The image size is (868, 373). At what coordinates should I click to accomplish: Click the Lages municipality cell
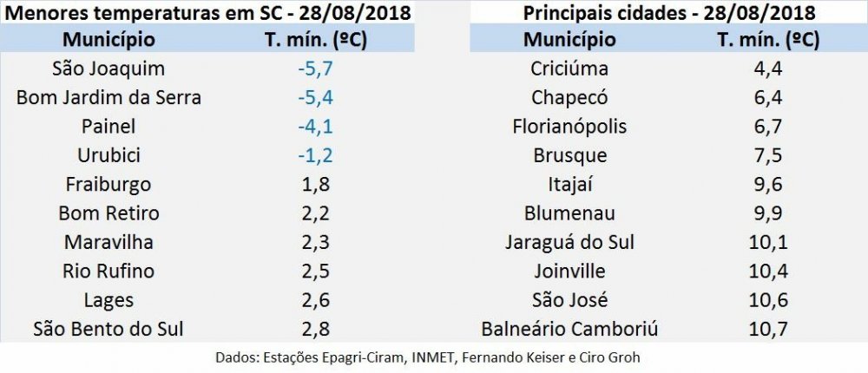pyautogui.click(x=108, y=300)
